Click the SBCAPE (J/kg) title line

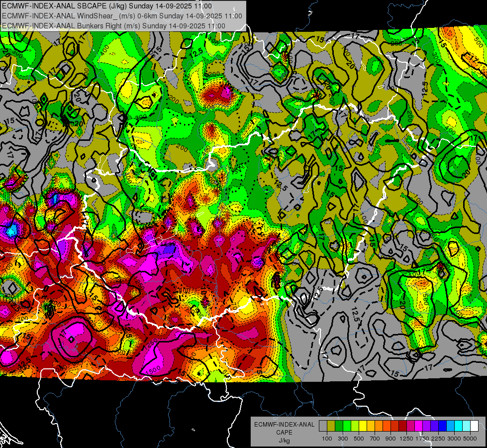[x=107, y=6]
